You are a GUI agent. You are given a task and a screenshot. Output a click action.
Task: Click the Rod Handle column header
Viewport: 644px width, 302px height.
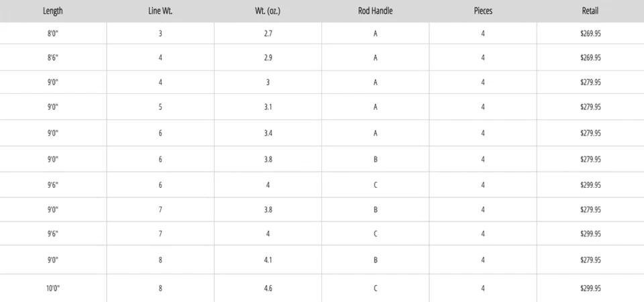click(375, 11)
